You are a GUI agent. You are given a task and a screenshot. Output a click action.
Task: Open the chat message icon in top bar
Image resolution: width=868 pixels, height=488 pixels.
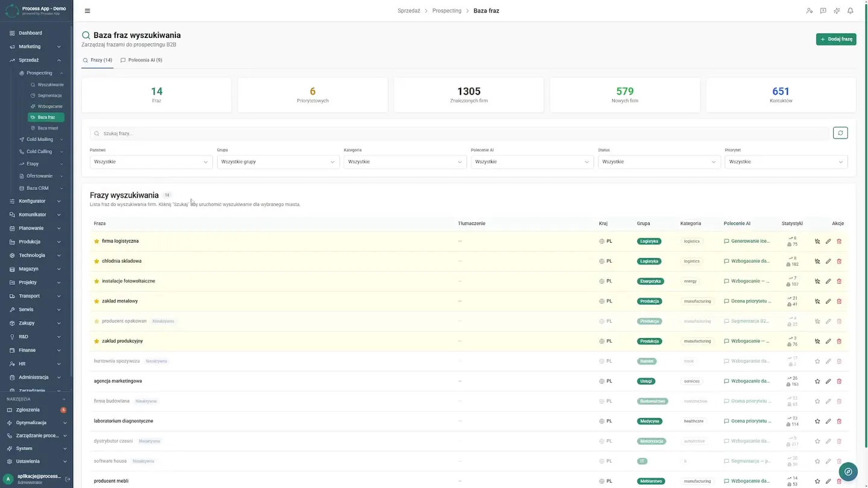coord(823,11)
